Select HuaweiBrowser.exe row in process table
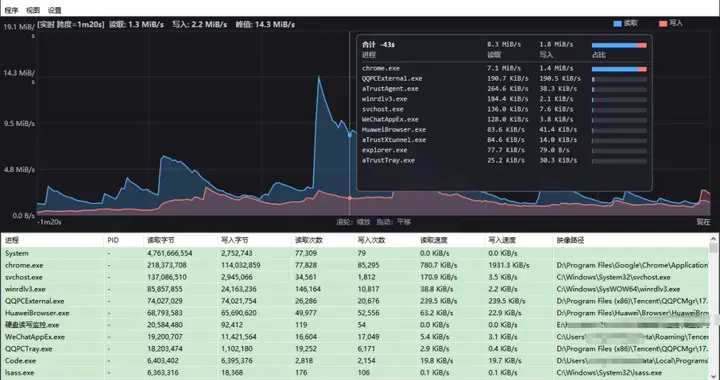720x380 pixels. [x=354, y=313]
